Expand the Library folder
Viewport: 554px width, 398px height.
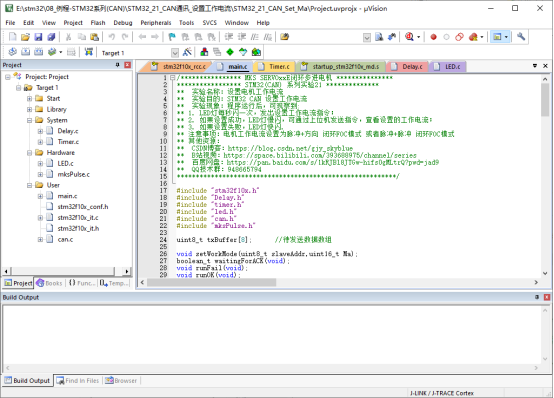(29, 109)
